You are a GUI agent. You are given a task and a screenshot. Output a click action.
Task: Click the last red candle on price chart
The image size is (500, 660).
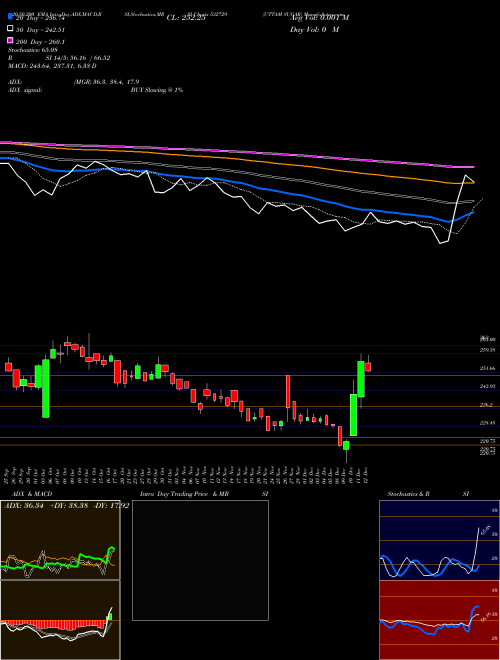click(368, 367)
